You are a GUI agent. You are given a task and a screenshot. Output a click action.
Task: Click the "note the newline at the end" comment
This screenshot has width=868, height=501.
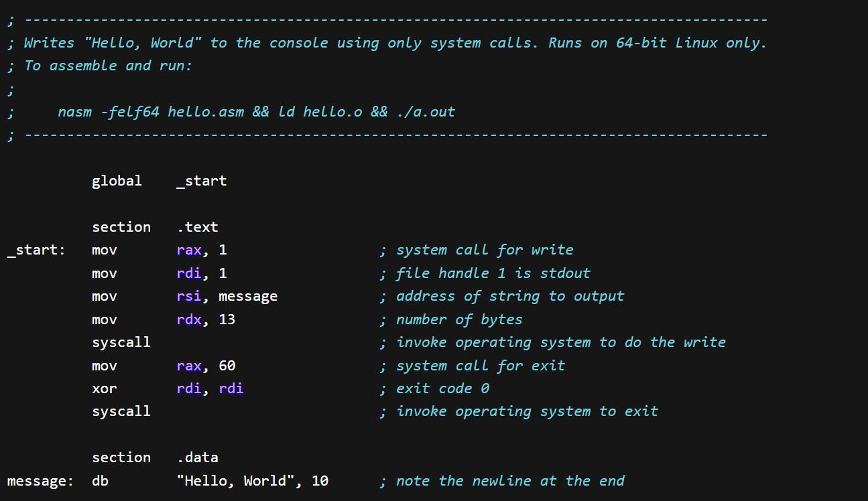509,481
